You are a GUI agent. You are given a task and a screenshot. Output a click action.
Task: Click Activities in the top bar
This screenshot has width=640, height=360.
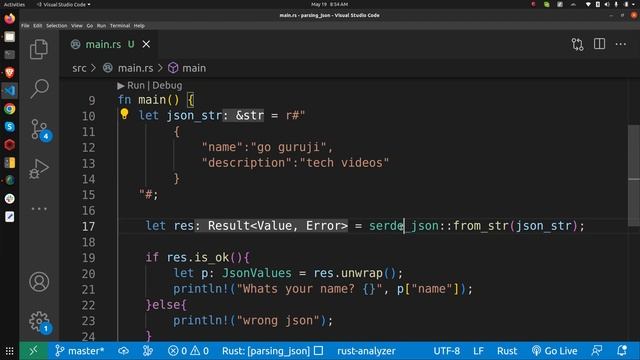14,4
